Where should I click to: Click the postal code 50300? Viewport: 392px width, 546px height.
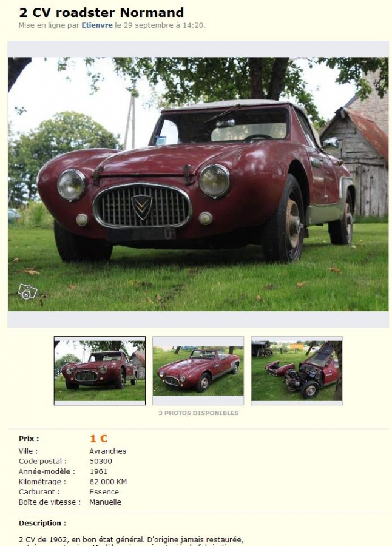(101, 462)
